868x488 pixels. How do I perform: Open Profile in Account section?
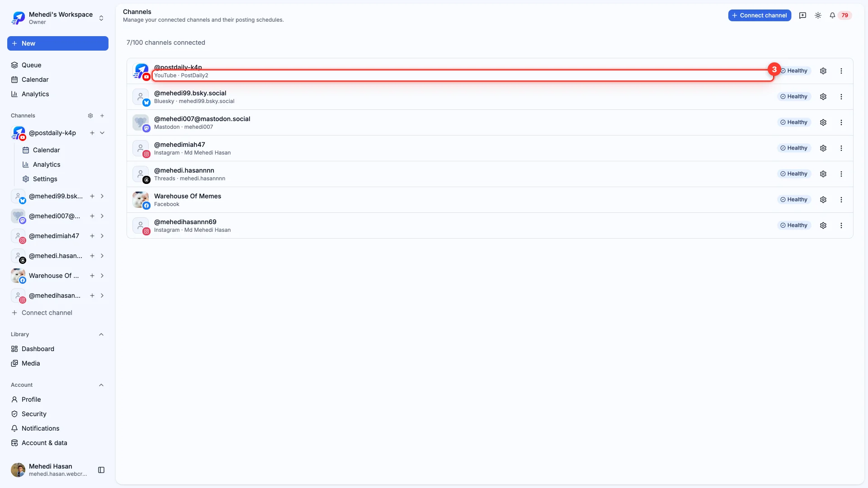58,399
